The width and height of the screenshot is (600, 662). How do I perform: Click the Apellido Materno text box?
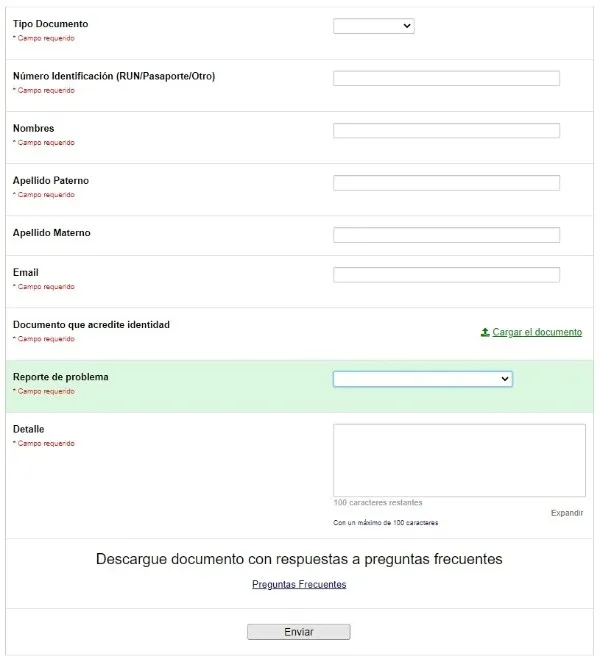(x=446, y=235)
